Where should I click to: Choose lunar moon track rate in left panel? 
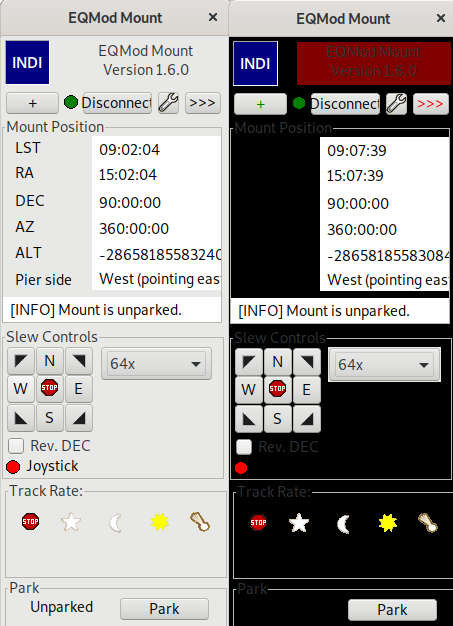coord(115,523)
